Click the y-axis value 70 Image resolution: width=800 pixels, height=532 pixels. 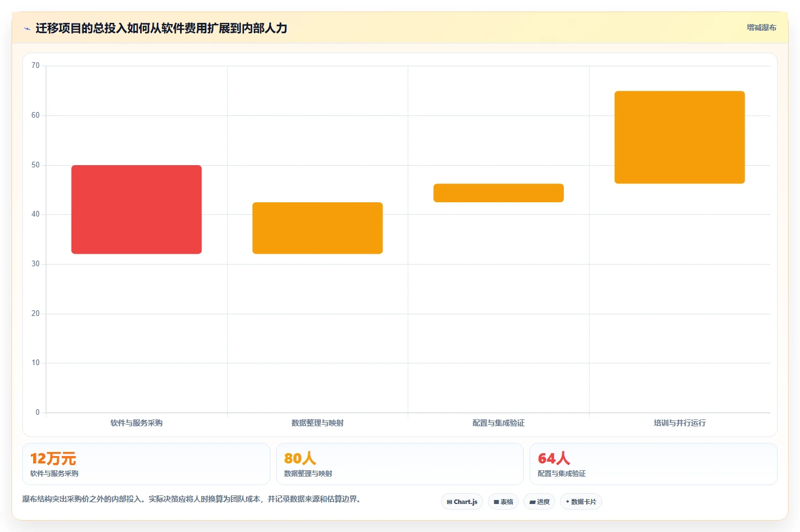point(35,66)
